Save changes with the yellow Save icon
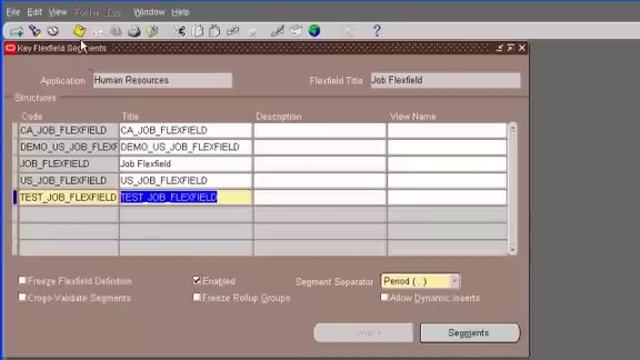Screen dimensions: 640x360 pos(80,31)
